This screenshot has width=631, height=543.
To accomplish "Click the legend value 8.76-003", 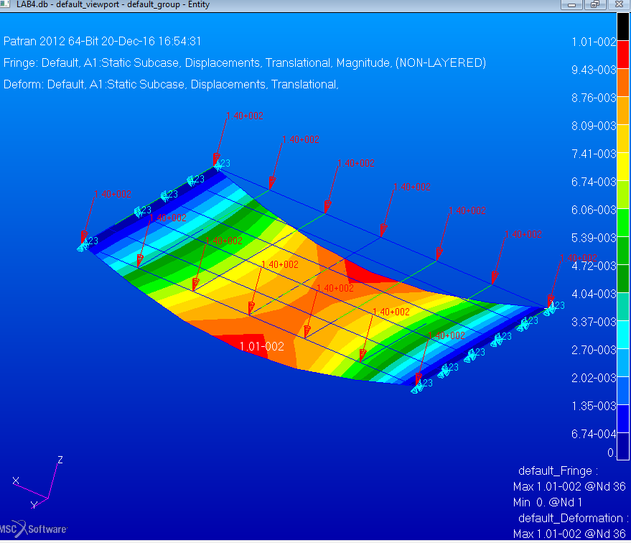I will point(594,98).
